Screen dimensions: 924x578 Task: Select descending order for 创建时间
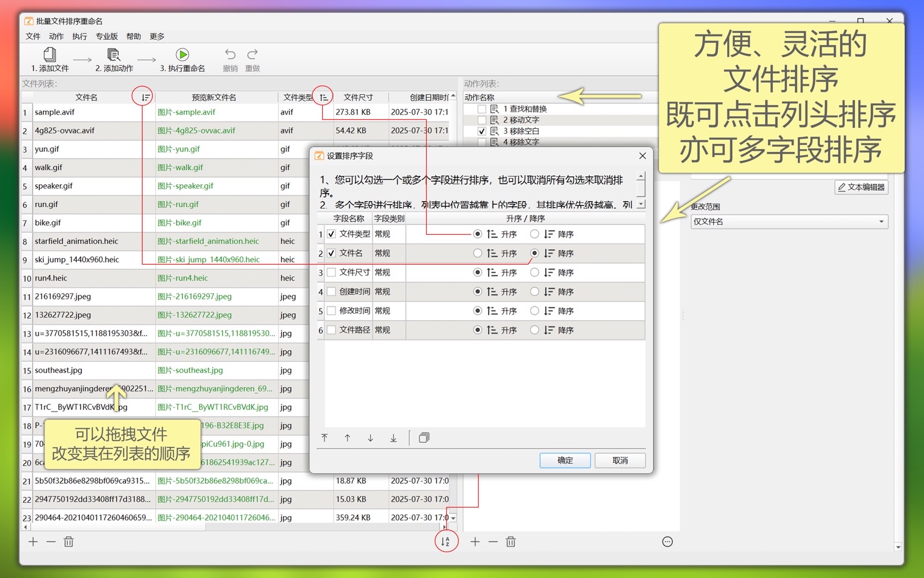535,292
